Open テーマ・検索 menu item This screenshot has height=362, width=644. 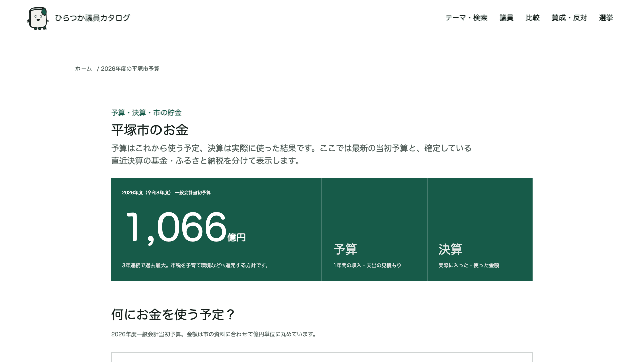466,18
